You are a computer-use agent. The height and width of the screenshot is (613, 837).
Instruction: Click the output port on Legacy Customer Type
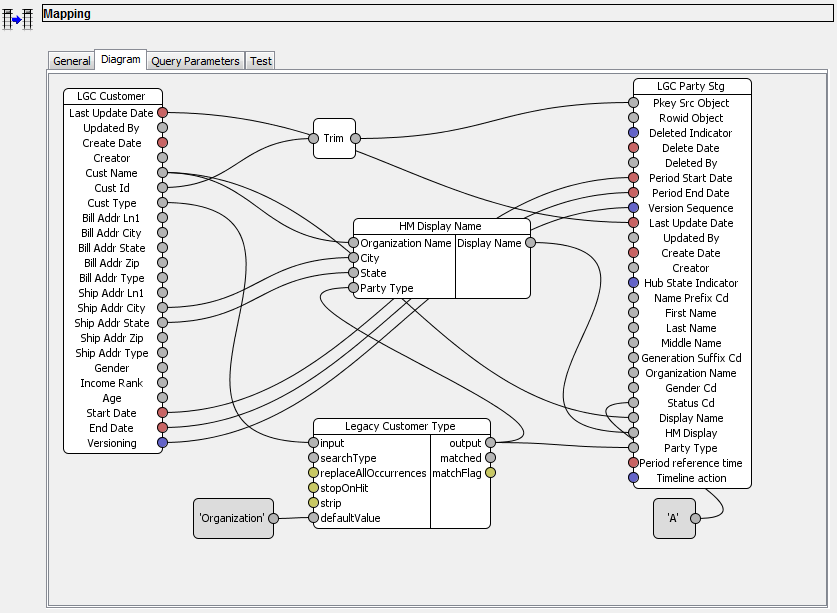click(x=491, y=443)
